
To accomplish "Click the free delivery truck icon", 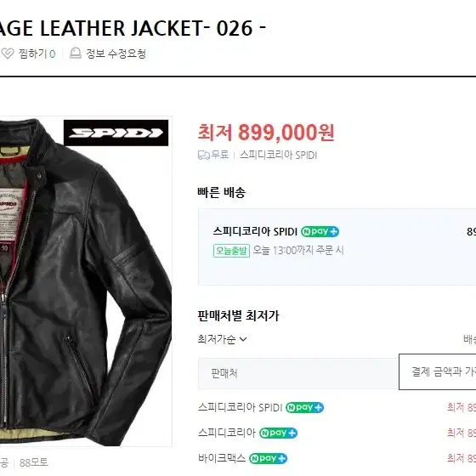I will coord(204,155).
